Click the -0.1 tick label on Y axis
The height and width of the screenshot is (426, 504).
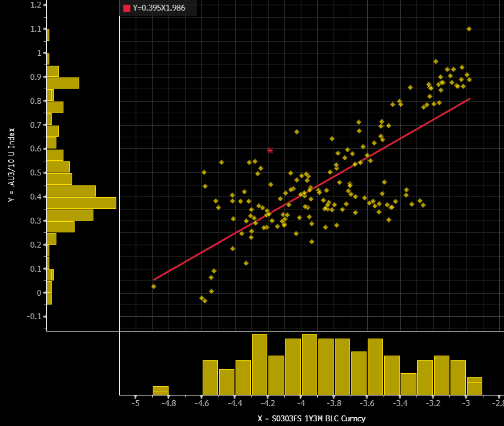(34, 316)
